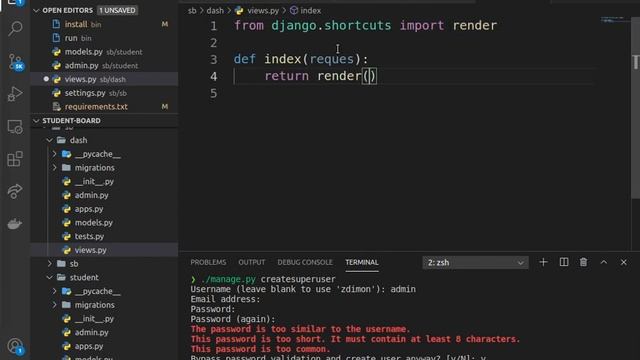Click the createsuperuser command in terminal

298,279
